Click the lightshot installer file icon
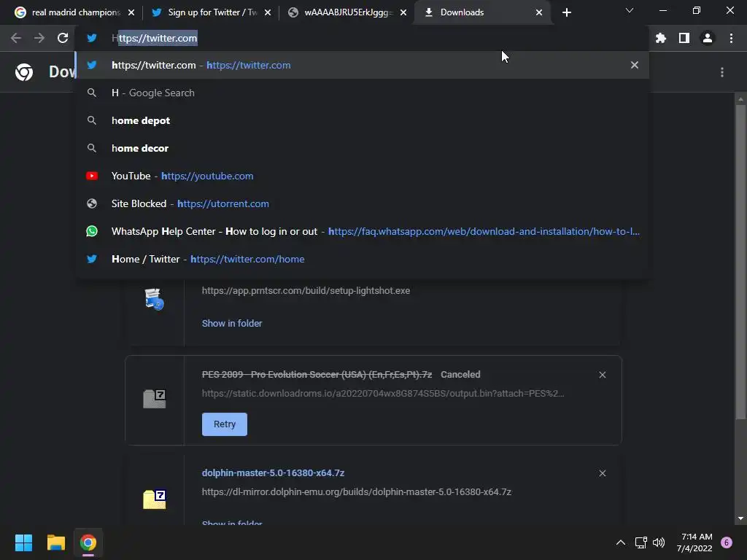 [x=155, y=299]
